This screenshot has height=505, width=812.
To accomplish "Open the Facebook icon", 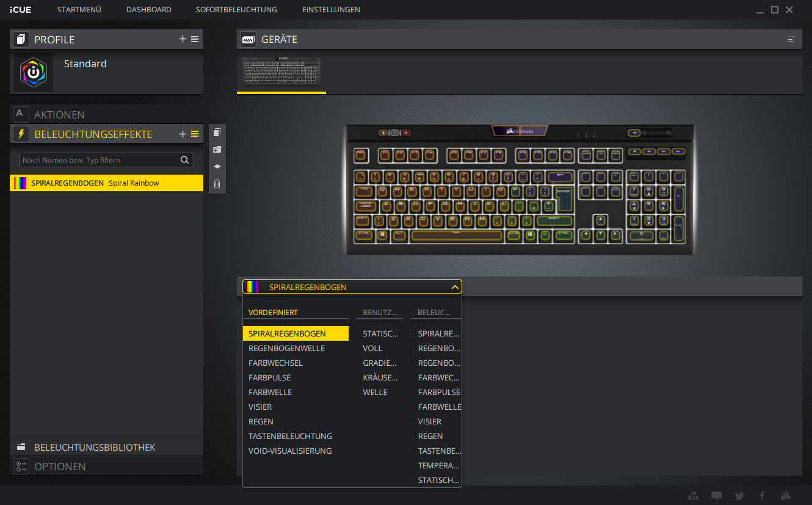I will pyautogui.click(x=762, y=496).
